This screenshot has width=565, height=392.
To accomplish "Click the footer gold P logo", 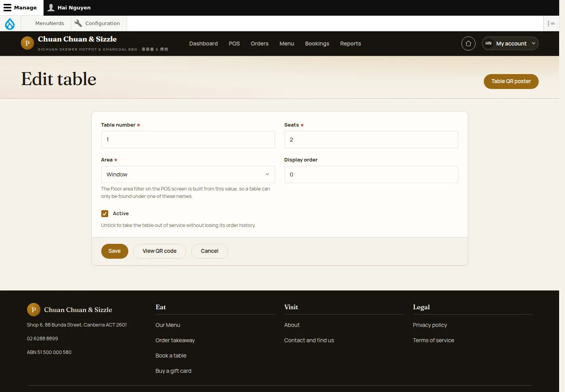I will [34, 310].
